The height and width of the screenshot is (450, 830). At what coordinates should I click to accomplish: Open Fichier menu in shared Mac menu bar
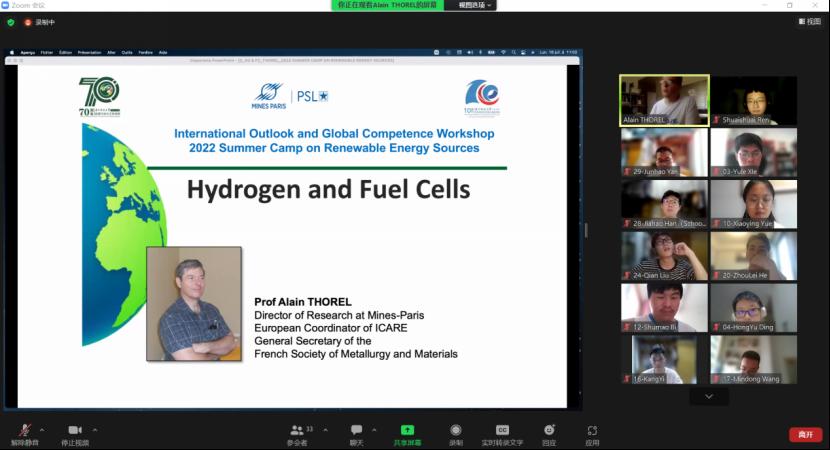coord(46,52)
